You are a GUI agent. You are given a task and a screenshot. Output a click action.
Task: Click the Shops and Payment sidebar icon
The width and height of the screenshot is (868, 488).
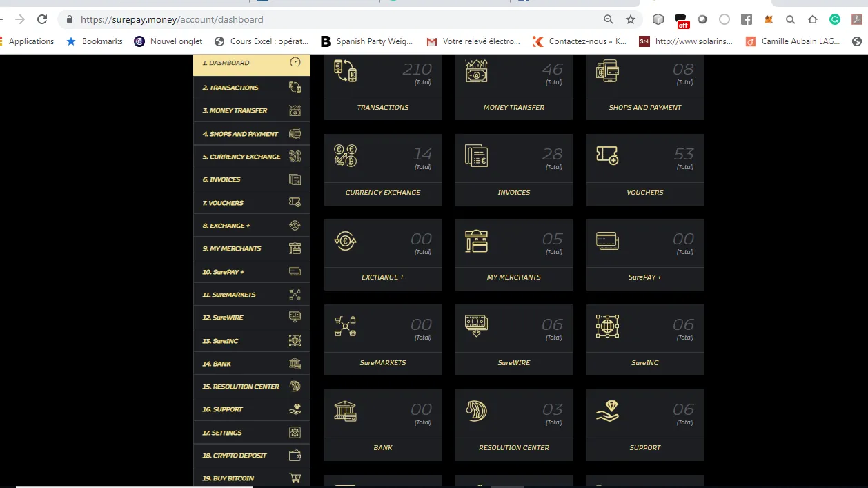295,134
